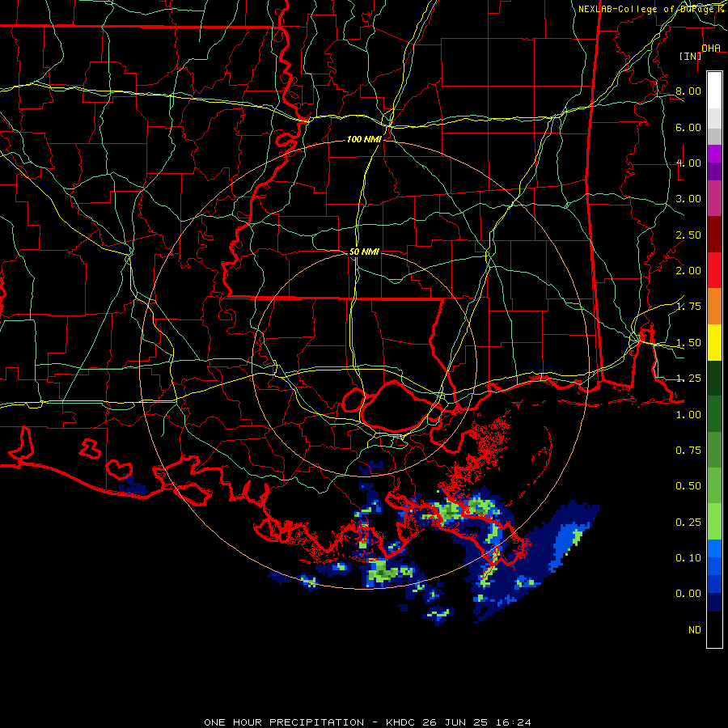
Task: Click the 3.00 legend value
Action: (688, 199)
